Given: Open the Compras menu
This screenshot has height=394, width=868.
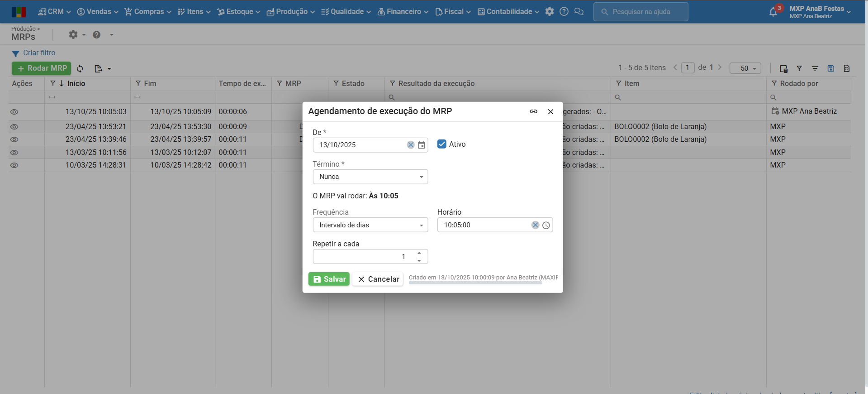Looking at the screenshot, I should [148, 12].
